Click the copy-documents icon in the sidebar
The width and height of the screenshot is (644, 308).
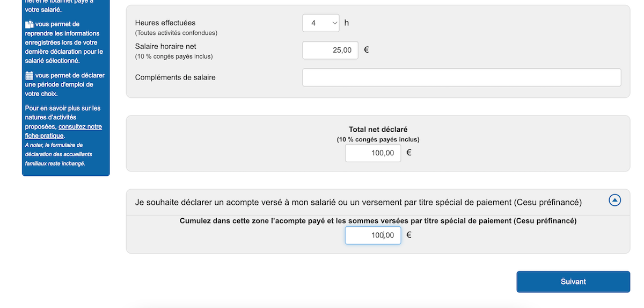29,24
